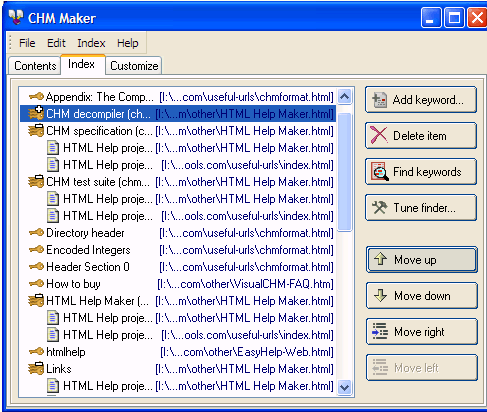This screenshot has width=487, height=412.
Task: Click the Add keyword... button
Action: pos(421,100)
